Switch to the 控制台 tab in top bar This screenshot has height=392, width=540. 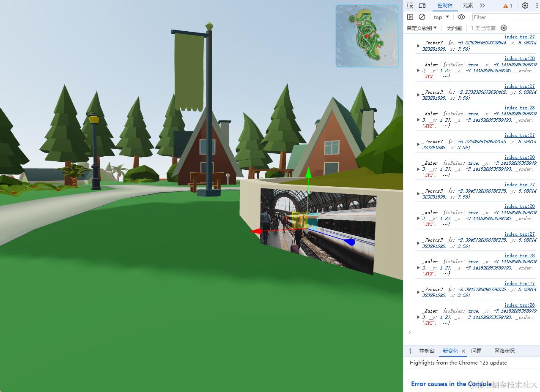(445, 5)
